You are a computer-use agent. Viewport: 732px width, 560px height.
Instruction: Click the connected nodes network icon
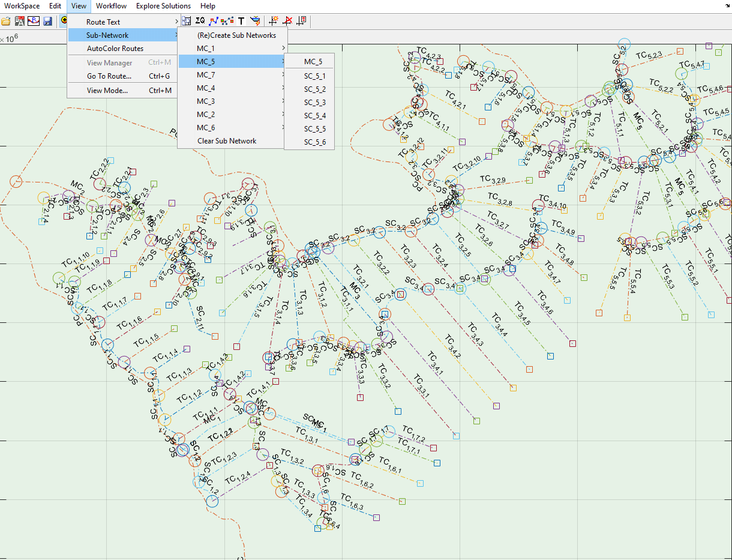pos(227,21)
